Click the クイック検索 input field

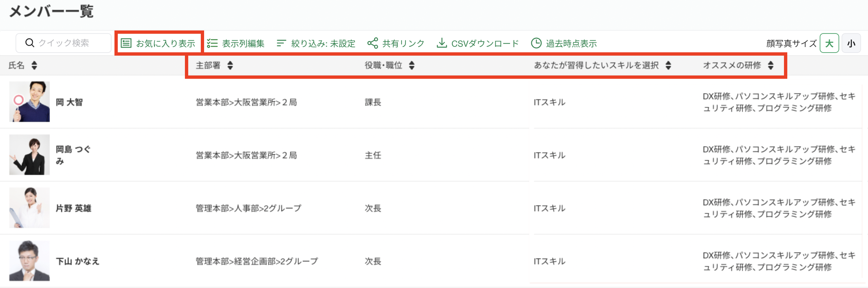click(64, 43)
